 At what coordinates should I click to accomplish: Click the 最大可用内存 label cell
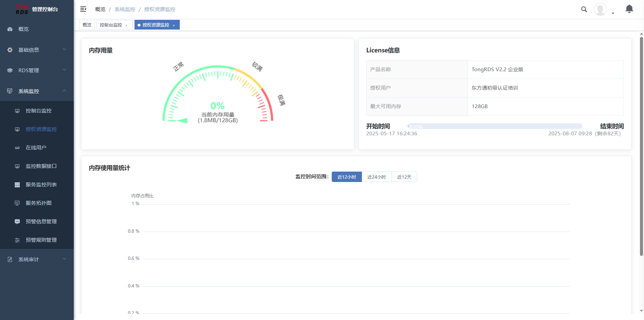(417, 106)
